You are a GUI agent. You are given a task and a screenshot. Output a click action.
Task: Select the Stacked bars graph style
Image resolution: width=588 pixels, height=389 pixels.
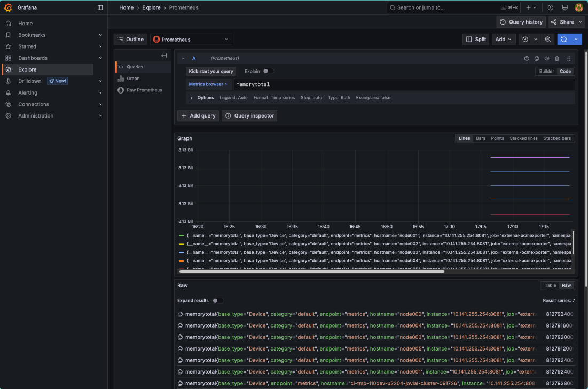[557, 138]
